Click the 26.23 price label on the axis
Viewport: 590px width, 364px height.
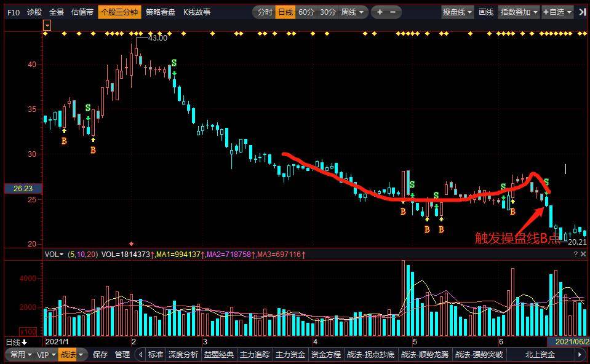[23, 188]
